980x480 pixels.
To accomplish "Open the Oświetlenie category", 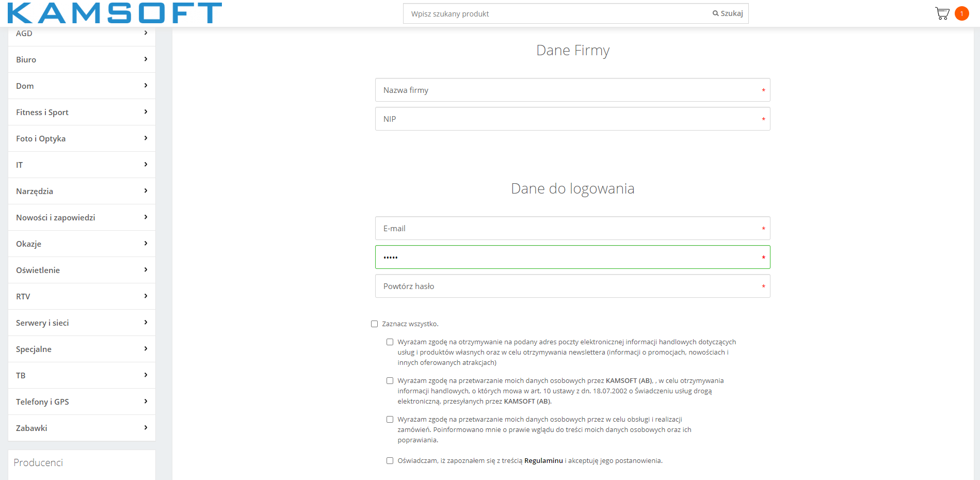I will 82,270.
